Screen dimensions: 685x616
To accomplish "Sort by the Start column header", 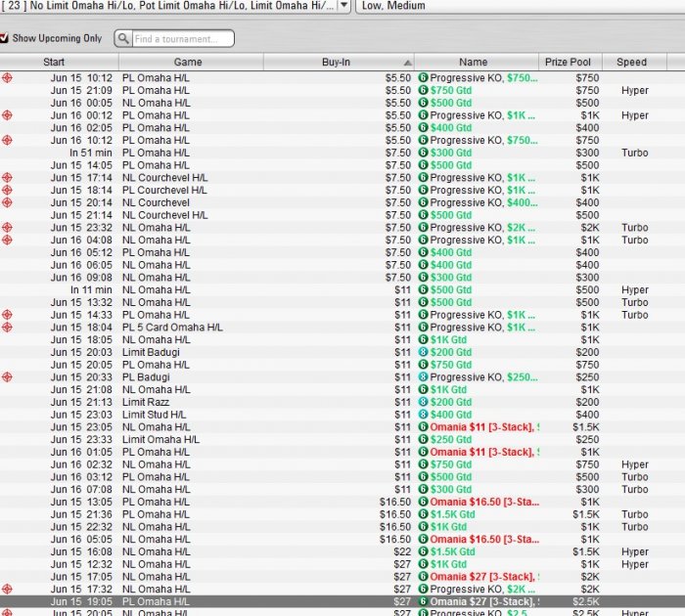I will [54, 62].
